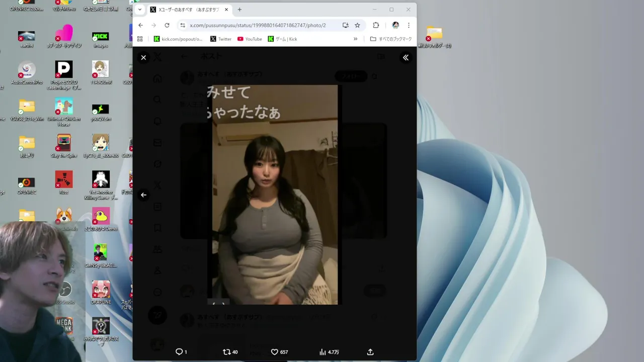Open the ゲーム | Kick bookmark
The width and height of the screenshot is (644, 362).
(x=282, y=39)
